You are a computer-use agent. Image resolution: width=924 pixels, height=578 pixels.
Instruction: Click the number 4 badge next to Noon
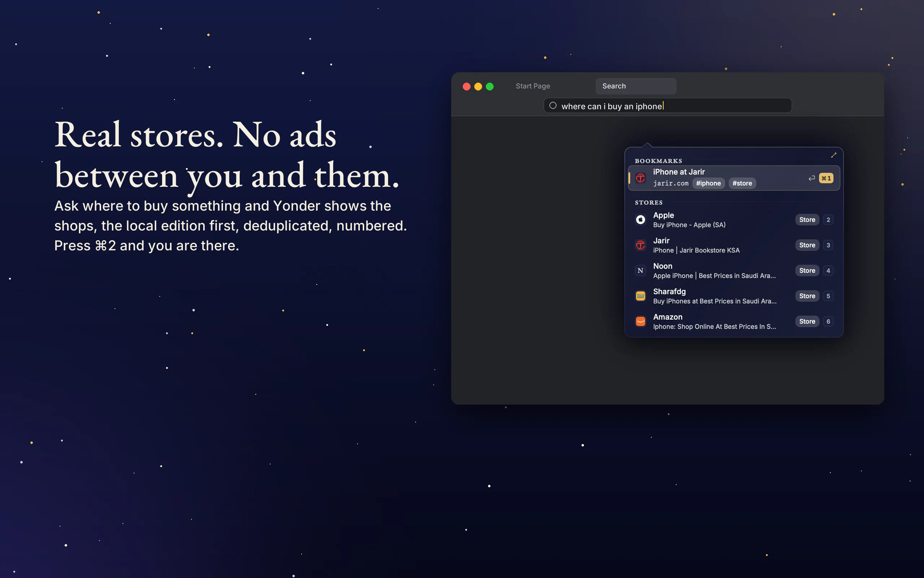click(828, 270)
